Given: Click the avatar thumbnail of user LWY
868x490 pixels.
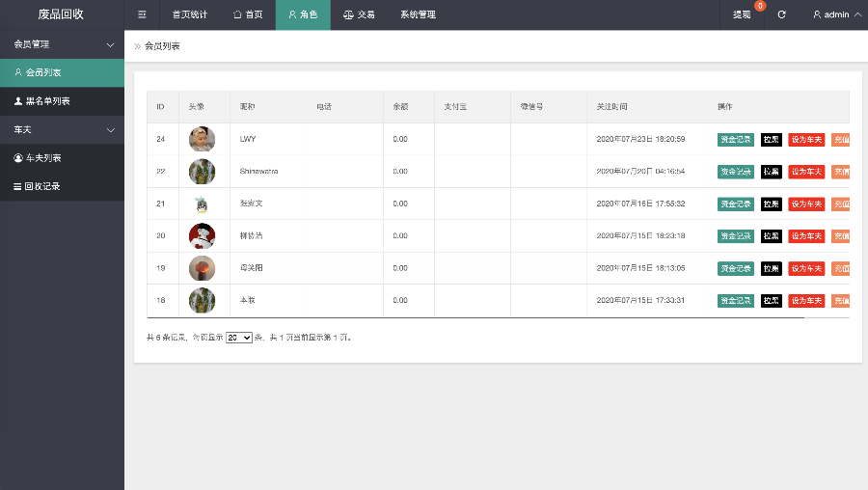Looking at the screenshot, I should point(202,139).
